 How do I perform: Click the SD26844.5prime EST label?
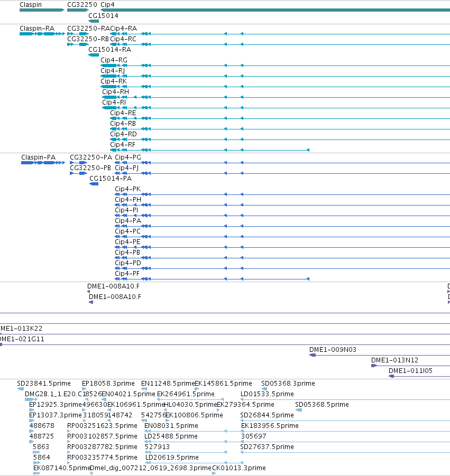267,415
